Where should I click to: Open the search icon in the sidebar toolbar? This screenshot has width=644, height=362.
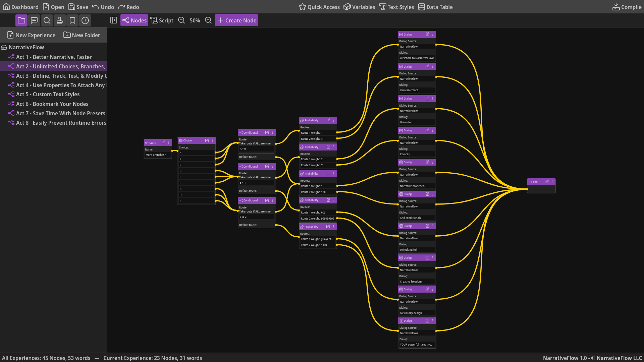click(x=47, y=20)
